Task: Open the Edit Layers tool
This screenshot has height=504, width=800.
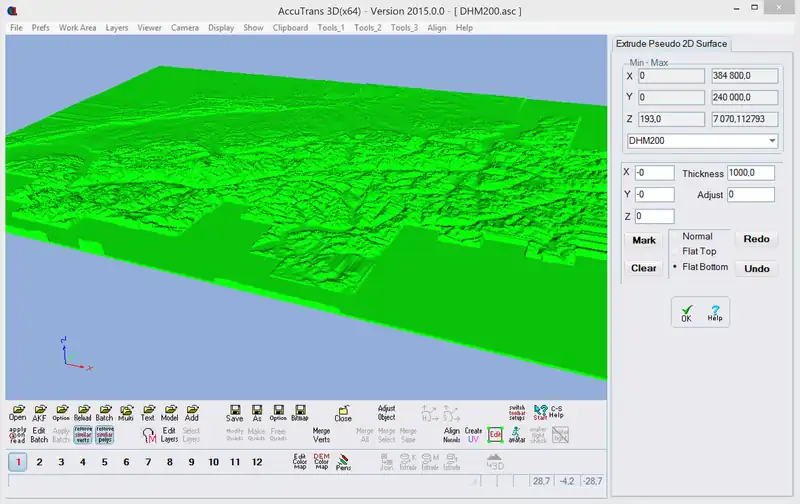Action: 169,434
